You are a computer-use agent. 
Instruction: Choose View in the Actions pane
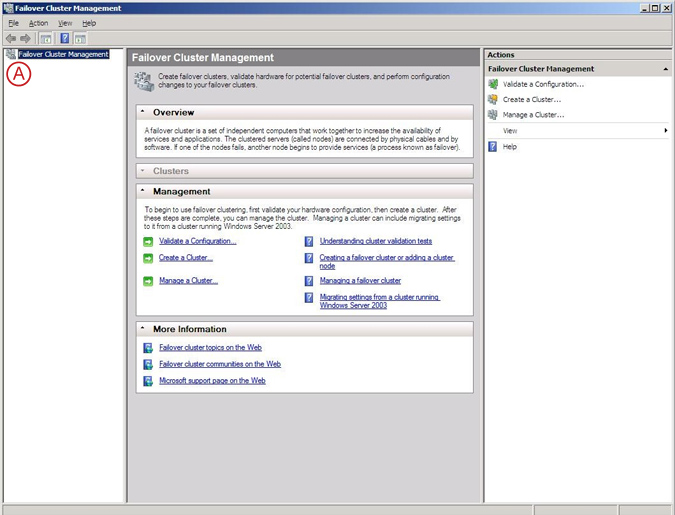510,131
